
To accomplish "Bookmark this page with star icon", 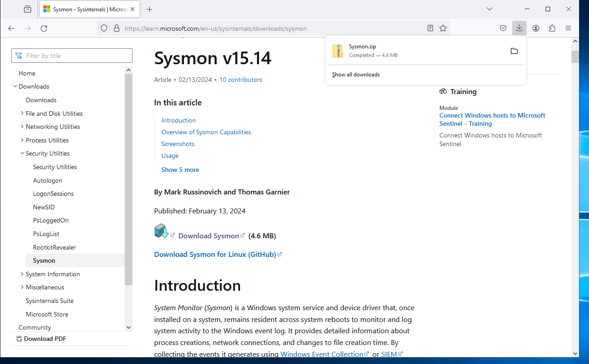I will (443, 28).
